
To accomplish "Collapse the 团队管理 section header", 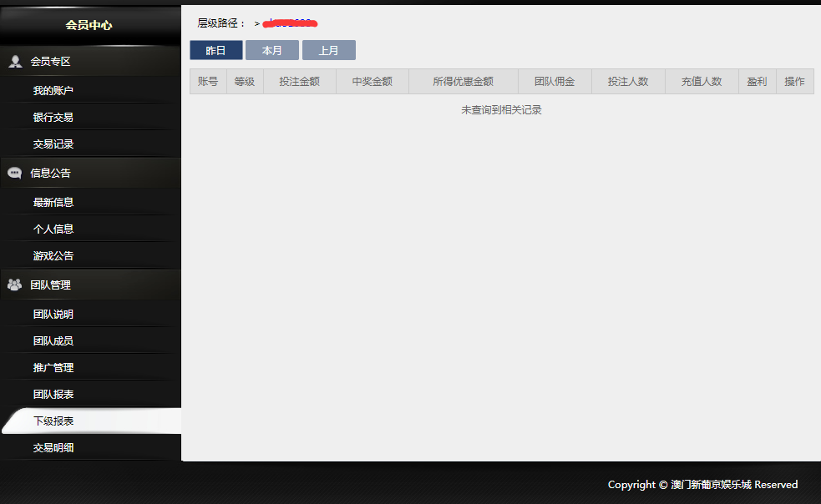I will coord(50,285).
